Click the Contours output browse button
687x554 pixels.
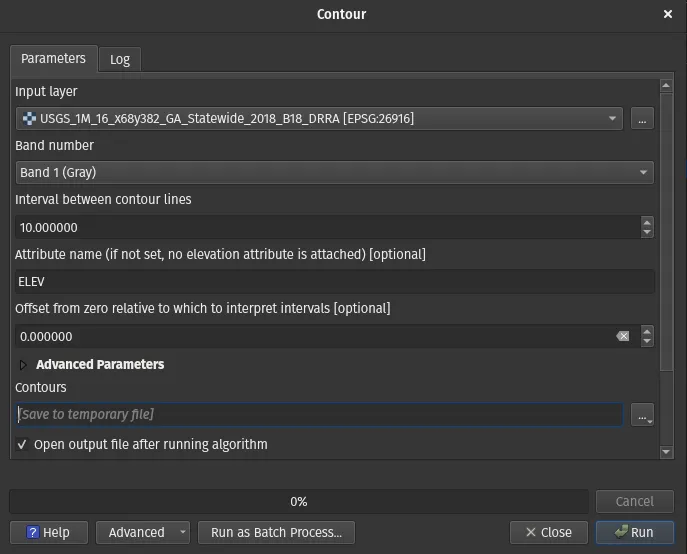click(x=642, y=415)
